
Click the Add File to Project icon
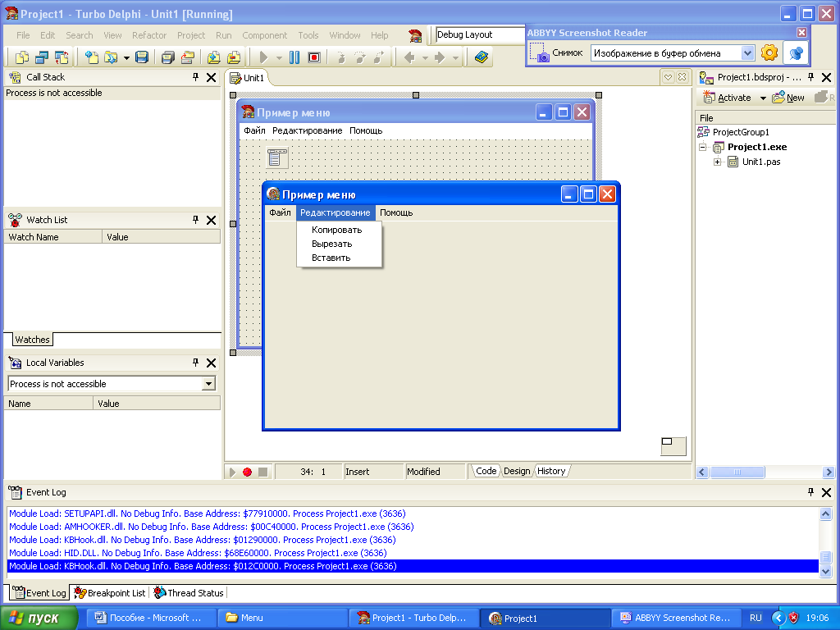(214, 57)
